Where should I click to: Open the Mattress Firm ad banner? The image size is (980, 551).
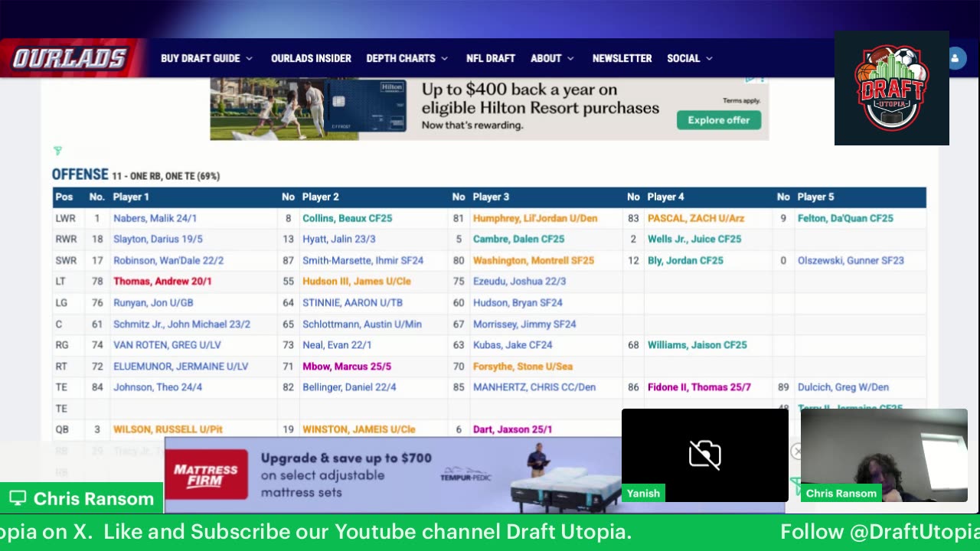point(394,474)
